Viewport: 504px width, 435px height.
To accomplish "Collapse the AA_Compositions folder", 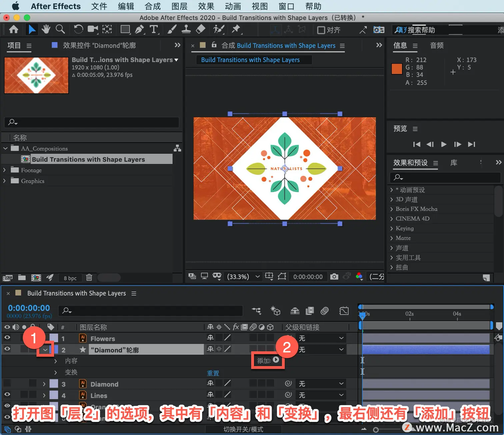I will tap(5, 148).
